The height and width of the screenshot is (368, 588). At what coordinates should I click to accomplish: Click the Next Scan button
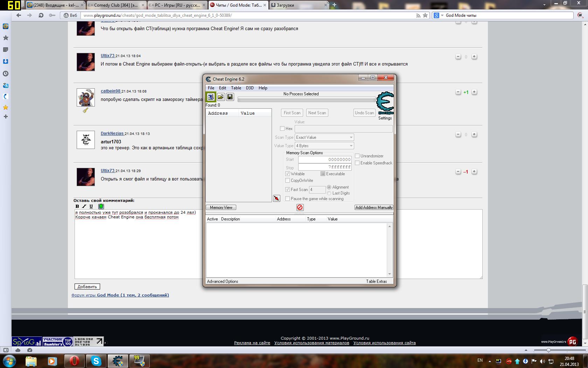coord(317,113)
